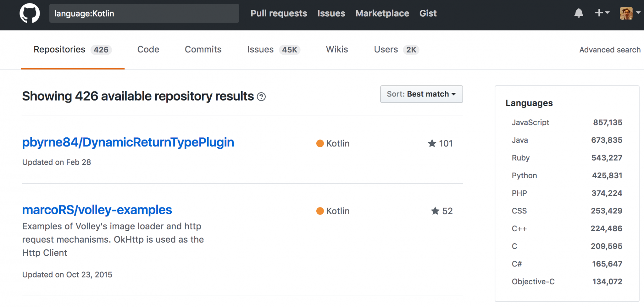Screen dimensions: 644x307
Task: Open the Sort: Best match dropdown
Action: (x=421, y=94)
